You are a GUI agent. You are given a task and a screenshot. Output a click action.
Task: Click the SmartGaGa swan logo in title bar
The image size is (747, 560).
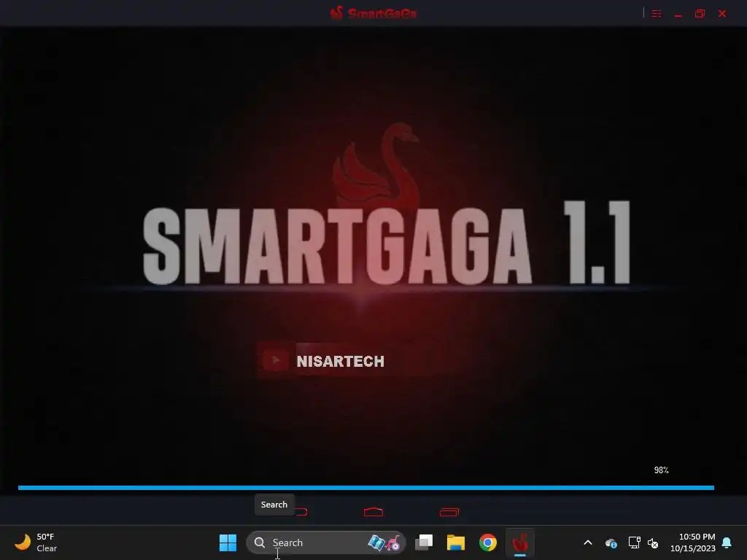click(337, 13)
